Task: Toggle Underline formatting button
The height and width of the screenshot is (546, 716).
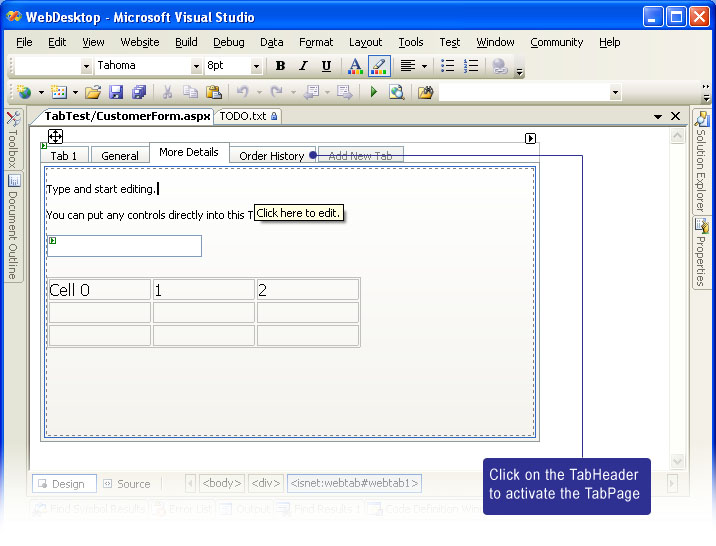Action: (x=326, y=66)
